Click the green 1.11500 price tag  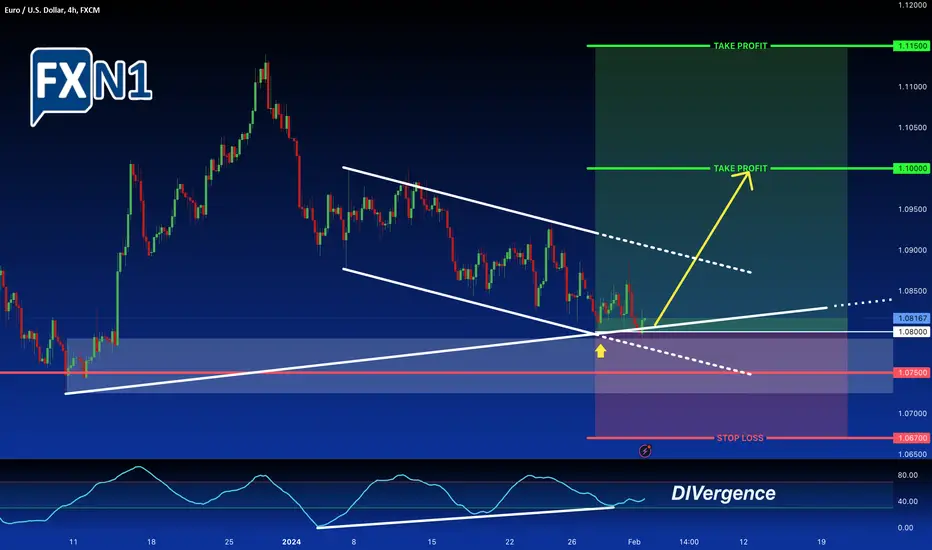point(912,46)
